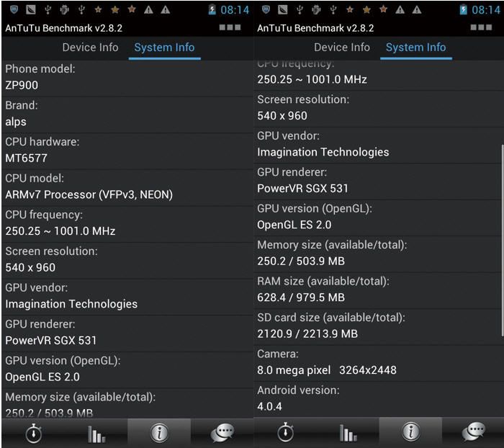Screen dimensions: 504x448
Task: Tap the Android version 4.0.4 entry
Action: (379, 399)
